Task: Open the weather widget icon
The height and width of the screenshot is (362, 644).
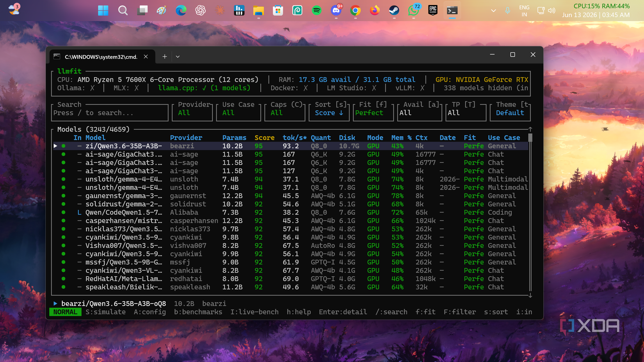Action: tap(14, 9)
